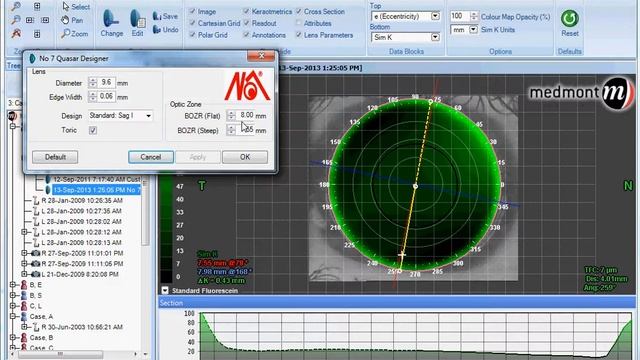Adjust the BOZR (Flat) stepper
The image size is (640, 360).
click(x=231, y=116)
